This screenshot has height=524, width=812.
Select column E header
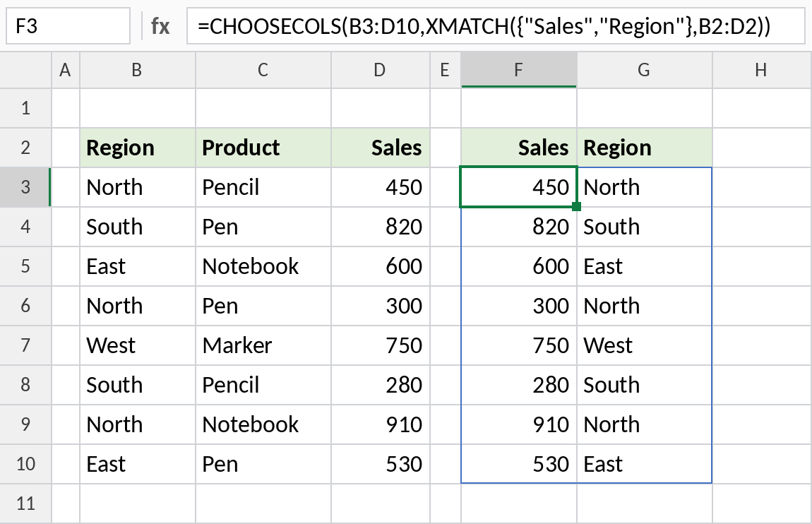[x=445, y=70]
